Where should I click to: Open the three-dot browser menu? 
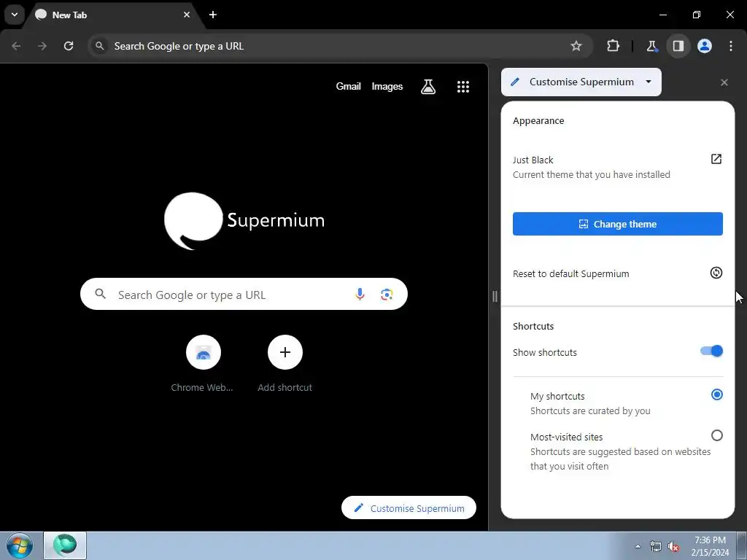tap(731, 46)
